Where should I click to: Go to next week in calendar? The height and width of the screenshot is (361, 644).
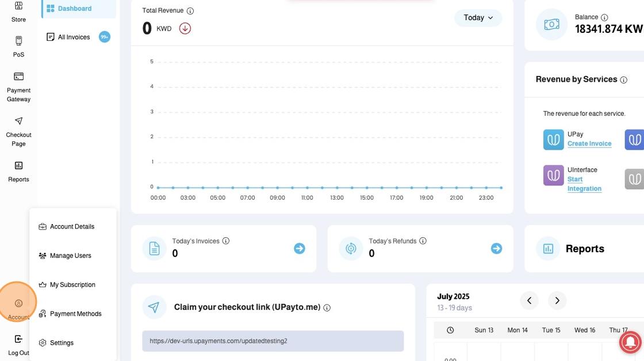click(557, 300)
